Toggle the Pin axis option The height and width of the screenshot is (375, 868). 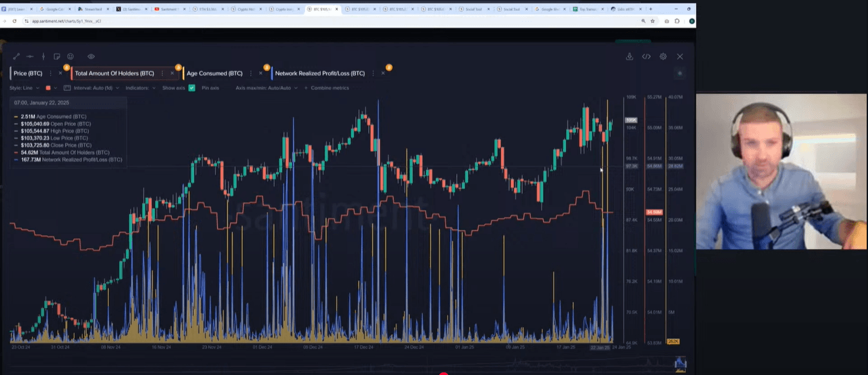coord(210,88)
